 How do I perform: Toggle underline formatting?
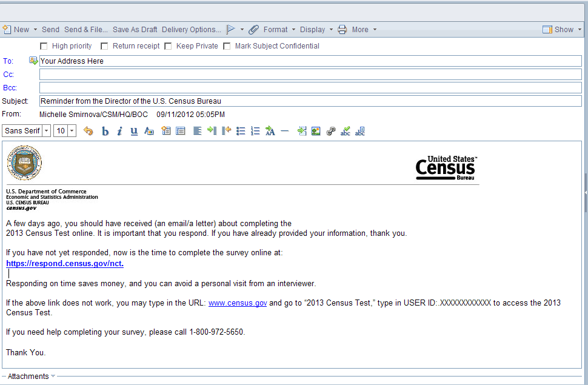[134, 131]
